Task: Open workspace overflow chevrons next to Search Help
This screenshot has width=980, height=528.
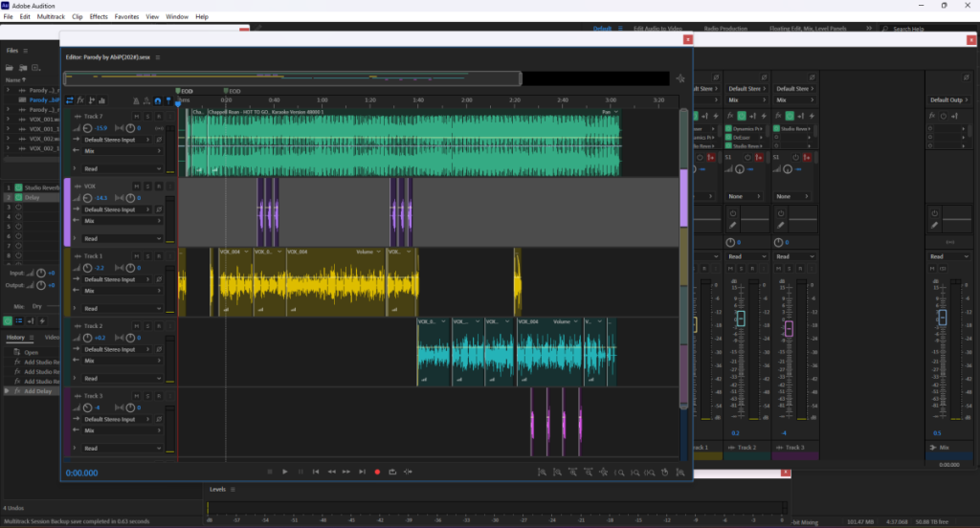Action: click(x=869, y=28)
